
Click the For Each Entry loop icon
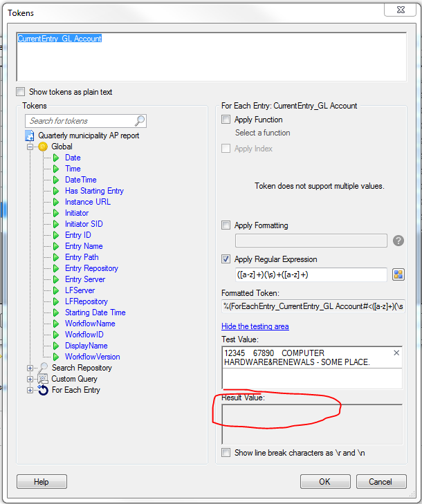tap(43, 390)
